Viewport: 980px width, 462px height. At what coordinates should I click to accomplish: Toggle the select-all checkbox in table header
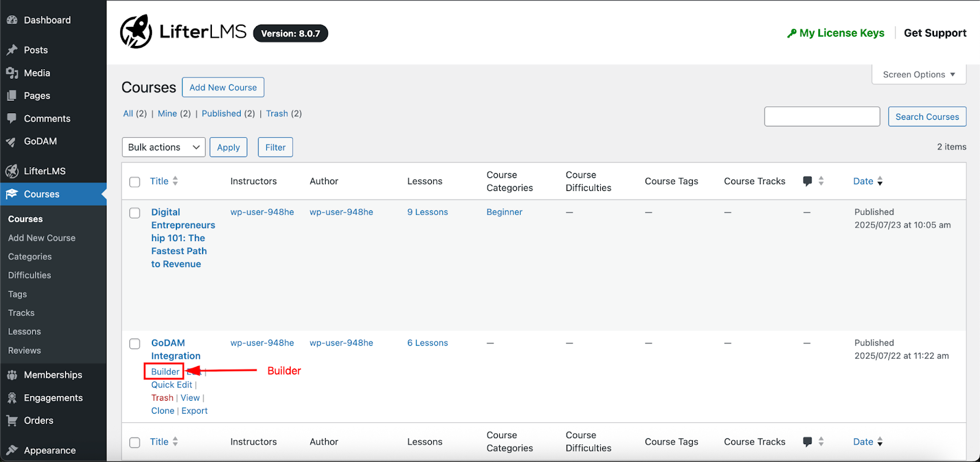point(135,182)
